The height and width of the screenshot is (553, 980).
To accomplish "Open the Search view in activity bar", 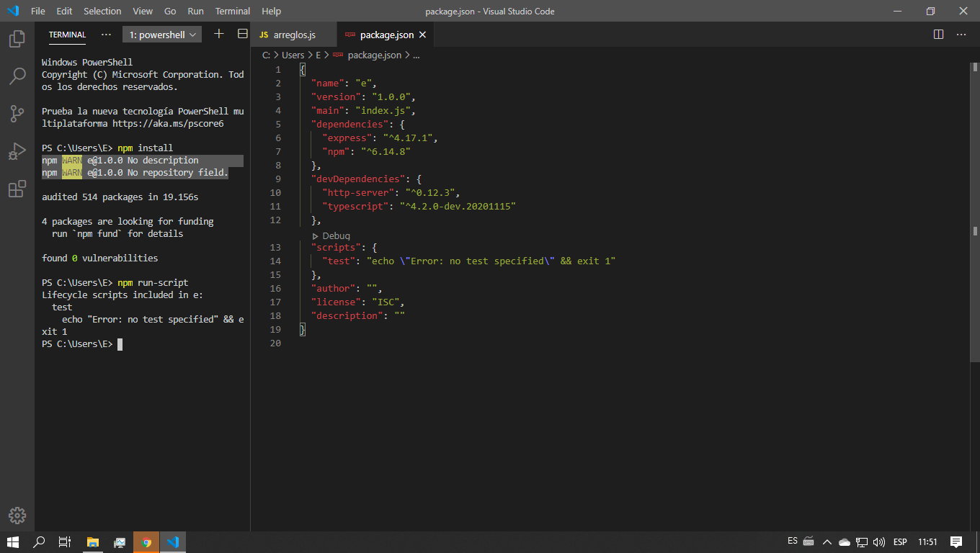I will coord(17,76).
